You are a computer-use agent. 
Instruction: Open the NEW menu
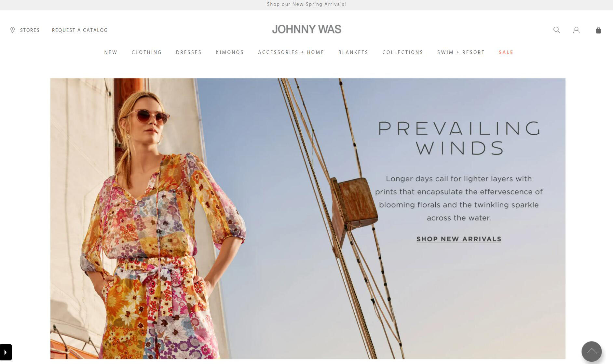[x=111, y=52]
